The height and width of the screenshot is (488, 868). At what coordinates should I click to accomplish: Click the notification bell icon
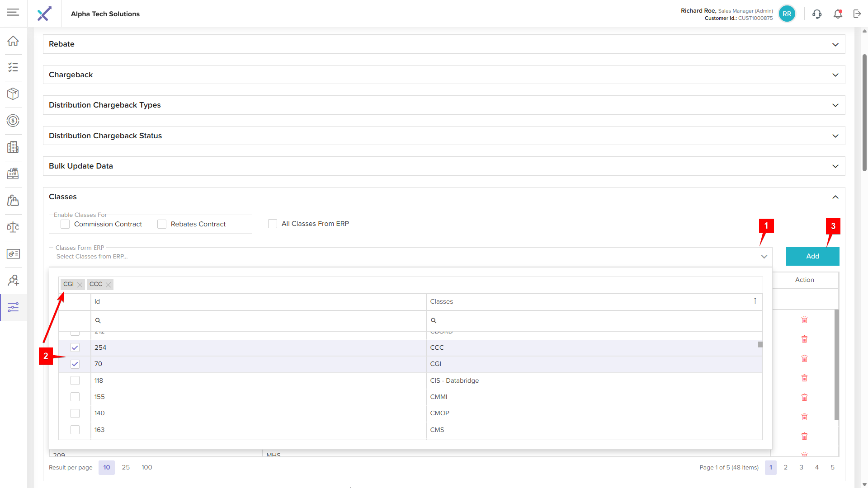[x=838, y=14]
